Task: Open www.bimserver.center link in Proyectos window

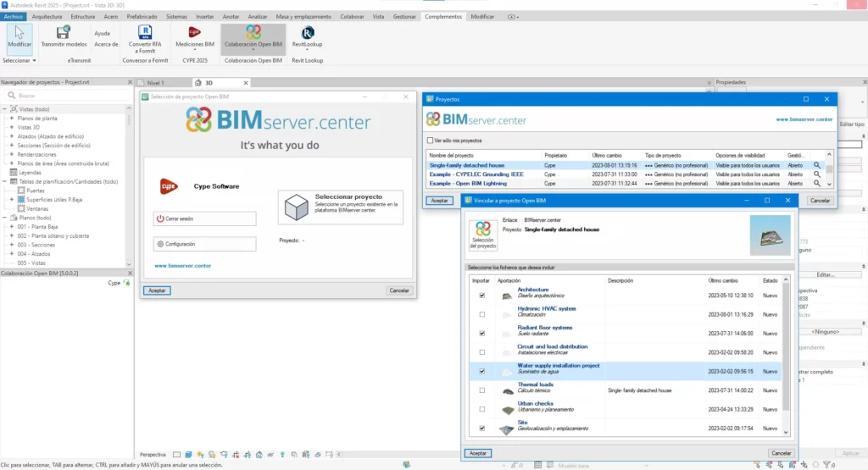Action: tap(804, 119)
